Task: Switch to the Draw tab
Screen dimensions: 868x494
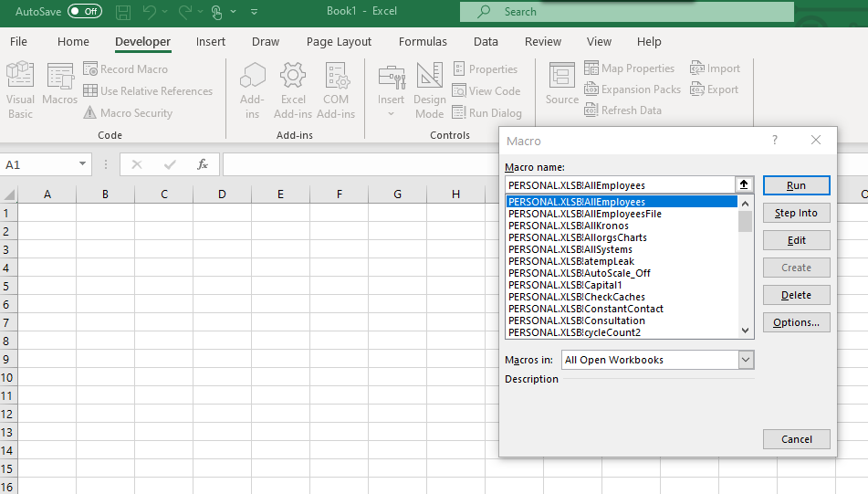Action: pyautogui.click(x=266, y=41)
